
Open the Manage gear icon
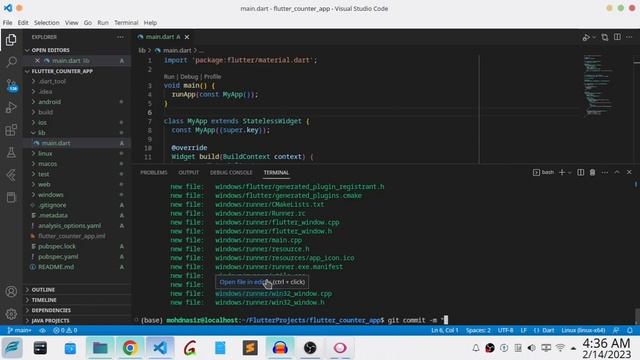11,313
